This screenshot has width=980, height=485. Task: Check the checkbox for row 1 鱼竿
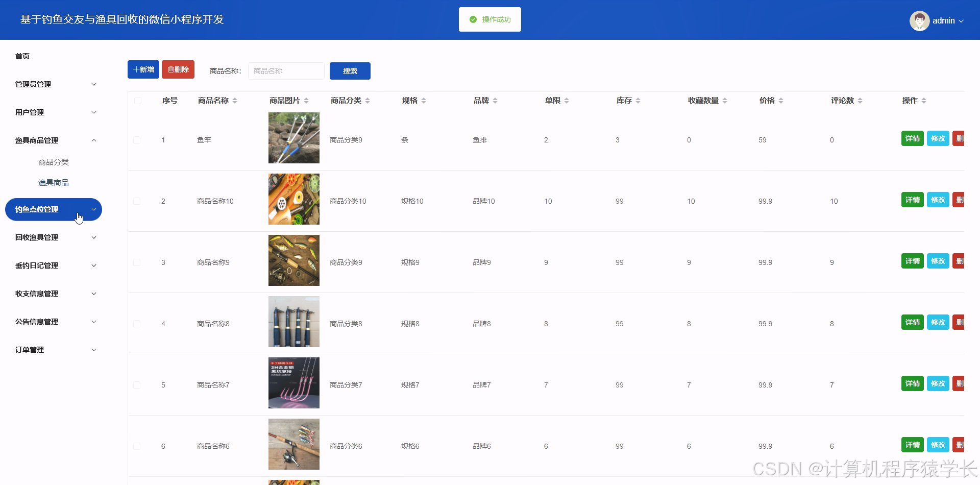[137, 139]
